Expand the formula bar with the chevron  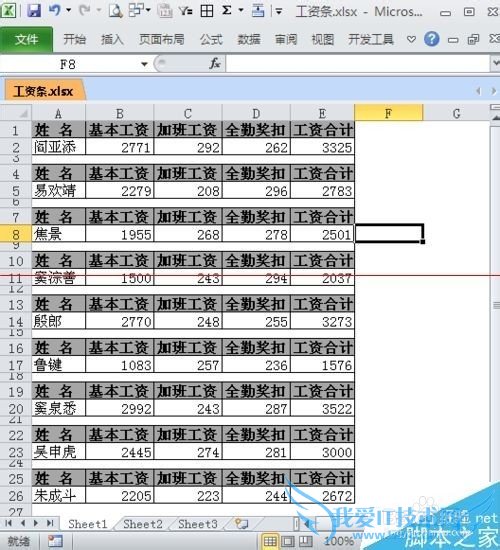pos(495,63)
